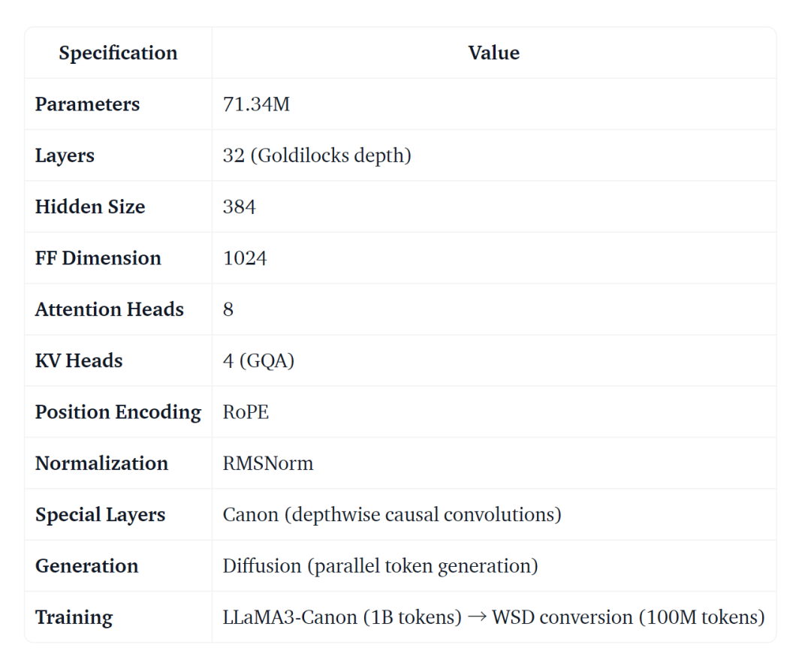Click the 32 (Goldilocks depth) cell
The width and height of the screenshot is (811, 672).
316,155
